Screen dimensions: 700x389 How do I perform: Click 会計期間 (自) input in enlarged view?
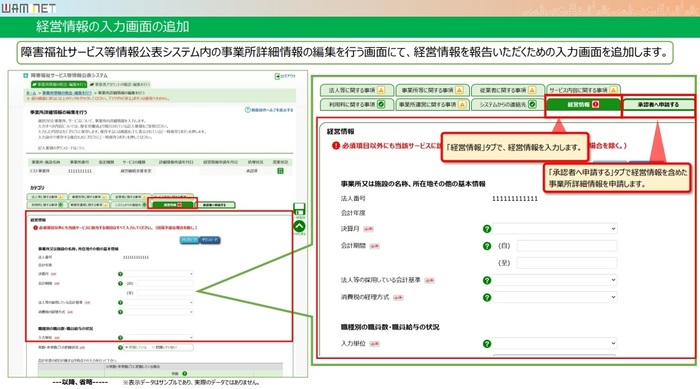tap(567, 246)
